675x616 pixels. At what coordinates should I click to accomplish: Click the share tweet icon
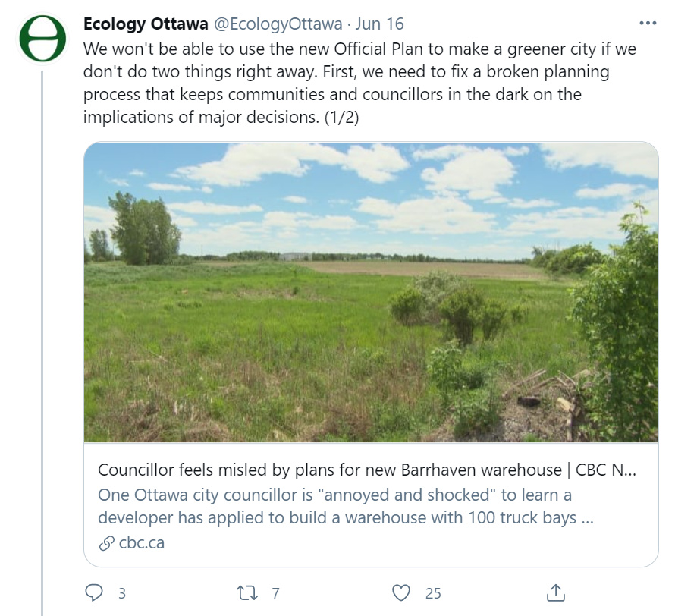[555, 592]
